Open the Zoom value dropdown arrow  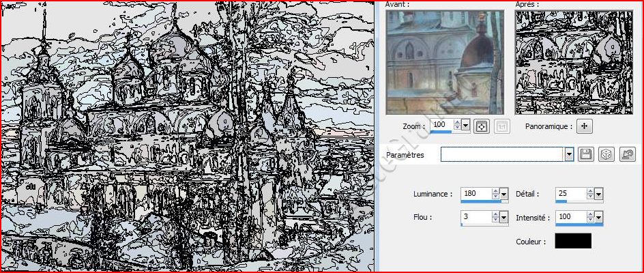(466, 126)
